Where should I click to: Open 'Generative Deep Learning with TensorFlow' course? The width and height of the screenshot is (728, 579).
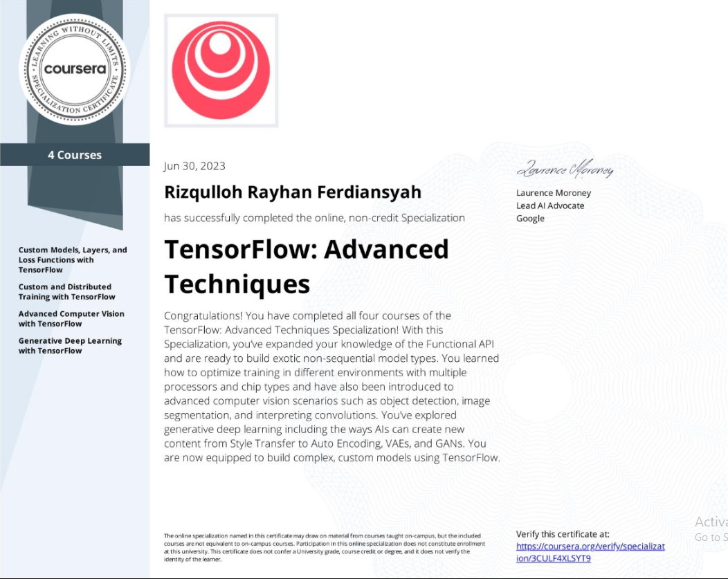click(70, 346)
